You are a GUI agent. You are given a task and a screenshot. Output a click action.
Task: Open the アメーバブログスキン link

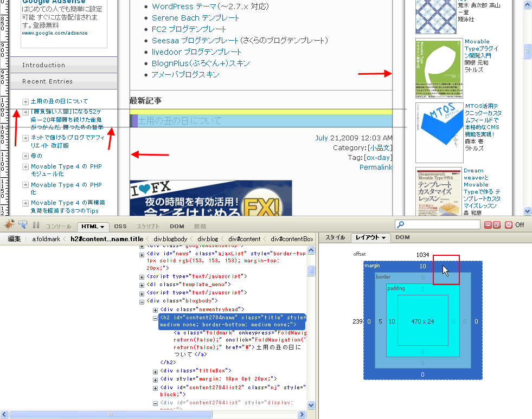pyautogui.click(x=185, y=75)
